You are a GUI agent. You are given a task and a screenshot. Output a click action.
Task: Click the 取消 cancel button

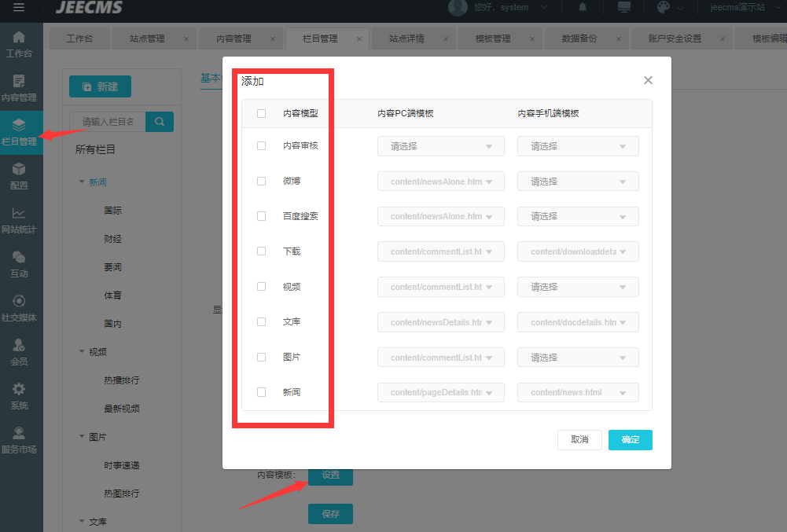[579, 439]
